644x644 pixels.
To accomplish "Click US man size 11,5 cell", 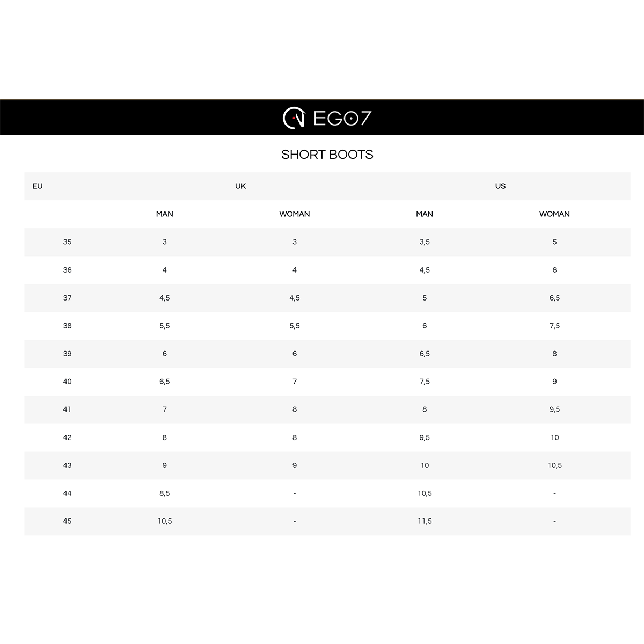I will (425, 521).
